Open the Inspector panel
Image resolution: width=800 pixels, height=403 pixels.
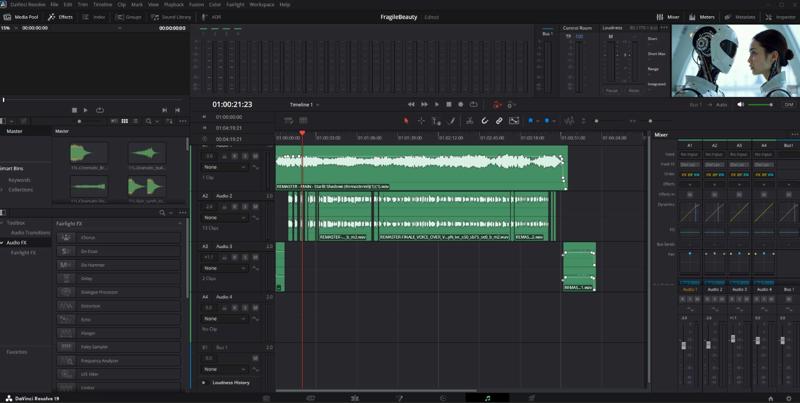tap(781, 17)
